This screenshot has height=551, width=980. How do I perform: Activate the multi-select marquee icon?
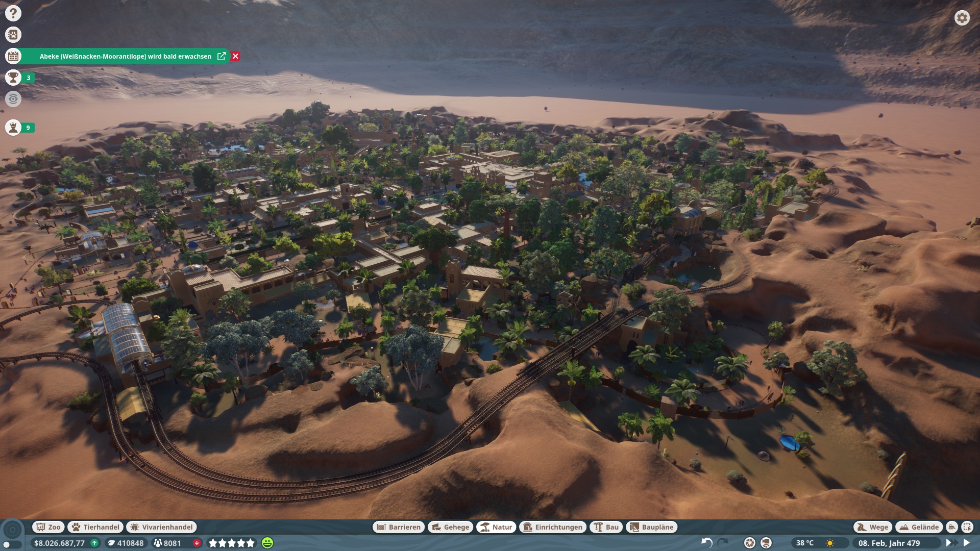point(967,527)
